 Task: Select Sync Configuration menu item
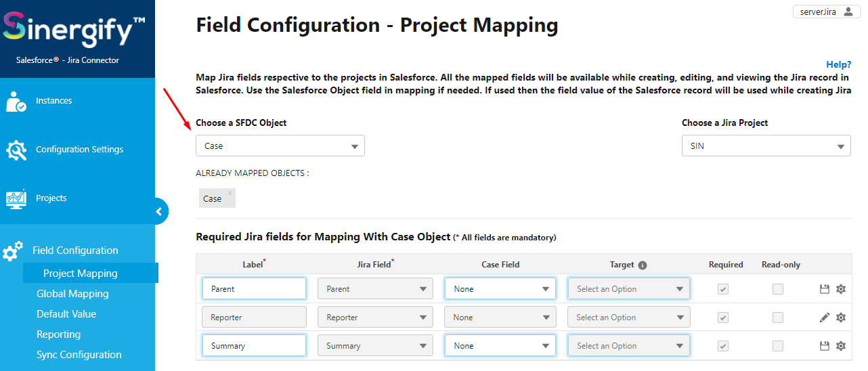[x=79, y=355]
